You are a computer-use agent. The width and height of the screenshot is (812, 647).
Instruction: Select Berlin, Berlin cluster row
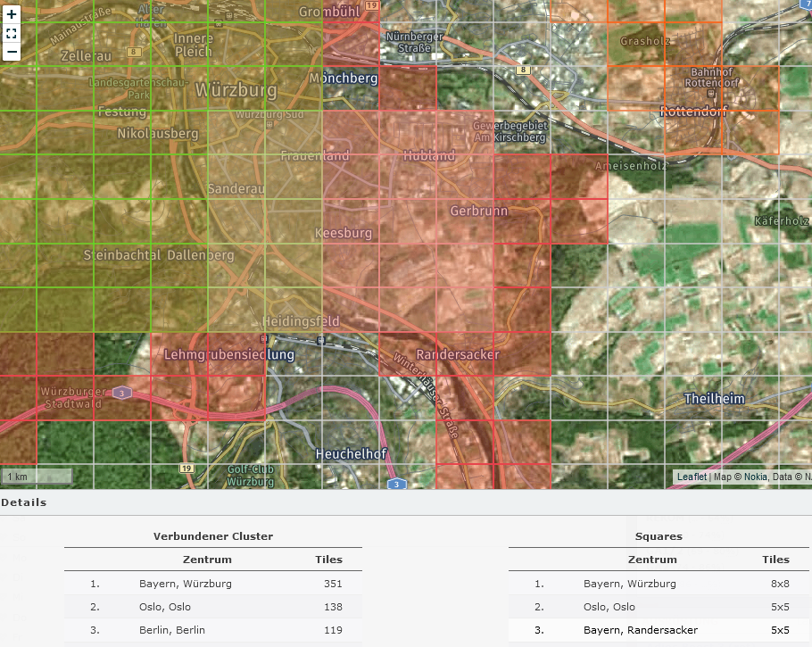pos(172,630)
